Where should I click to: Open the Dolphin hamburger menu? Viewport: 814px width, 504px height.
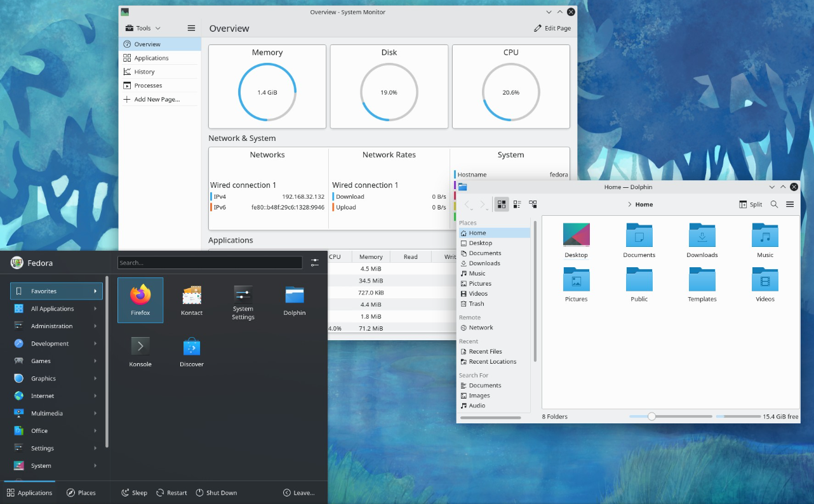coord(790,204)
